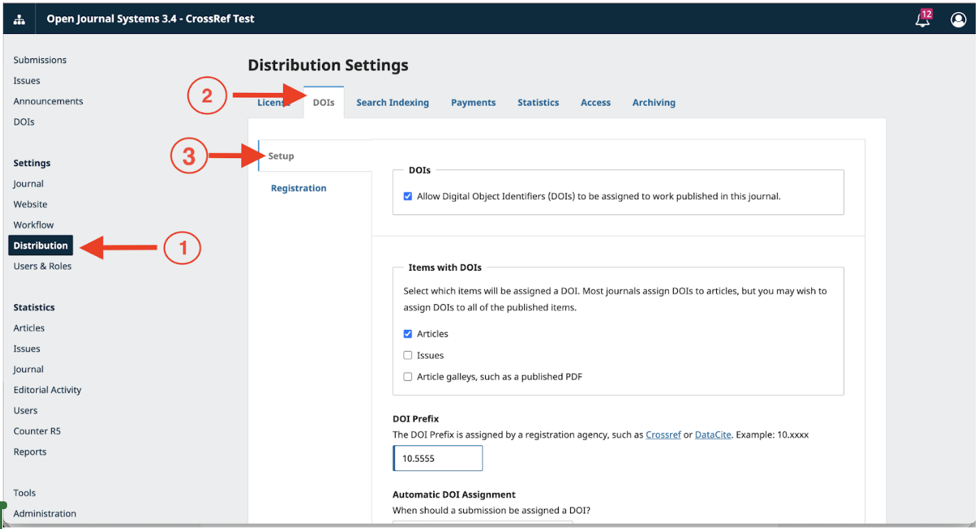Switch to the Search Indexing tab

click(x=392, y=103)
